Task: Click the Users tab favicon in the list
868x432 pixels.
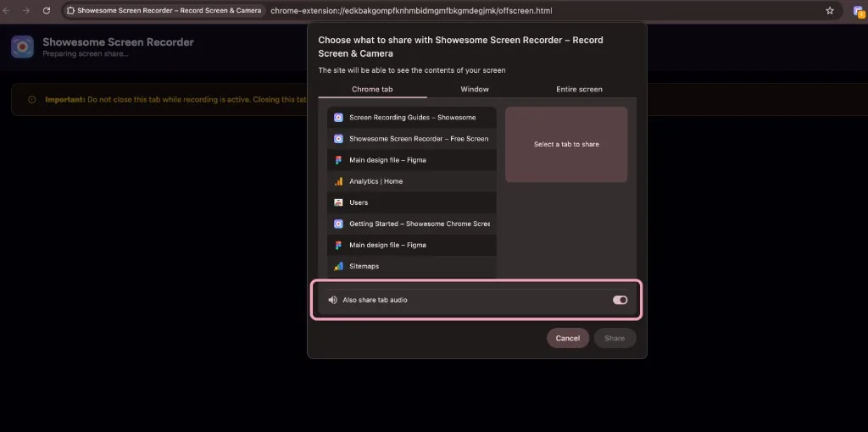Action: coord(338,202)
